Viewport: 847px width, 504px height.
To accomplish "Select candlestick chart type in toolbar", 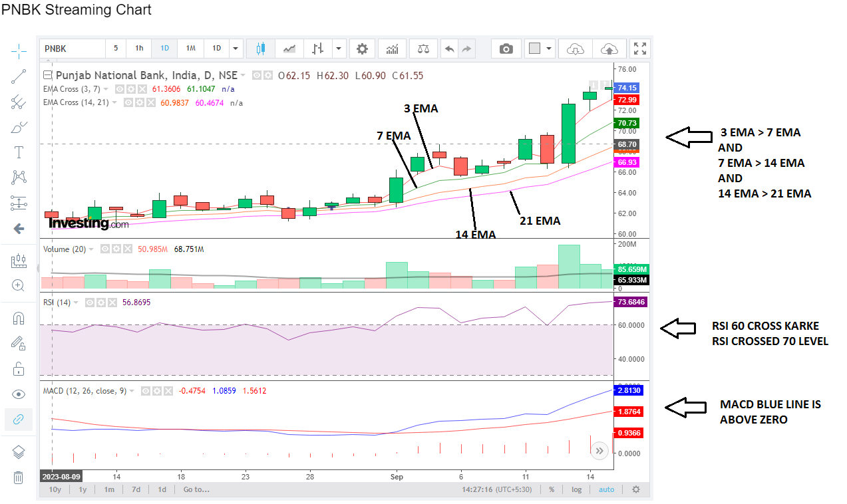I will click(x=260, y=49).
